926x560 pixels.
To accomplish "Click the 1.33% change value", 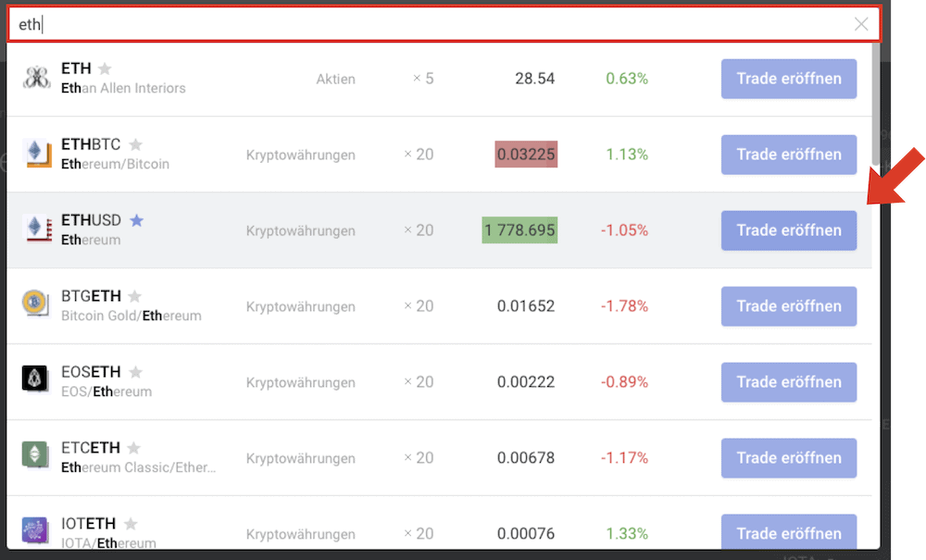I will [x=627, y=533].
